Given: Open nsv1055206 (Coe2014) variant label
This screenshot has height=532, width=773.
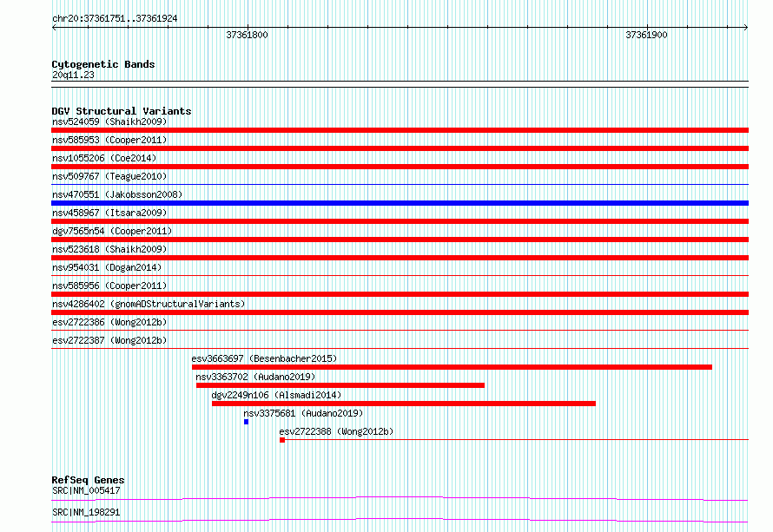Looking at the screenshot, I should (x=104, y=158).
